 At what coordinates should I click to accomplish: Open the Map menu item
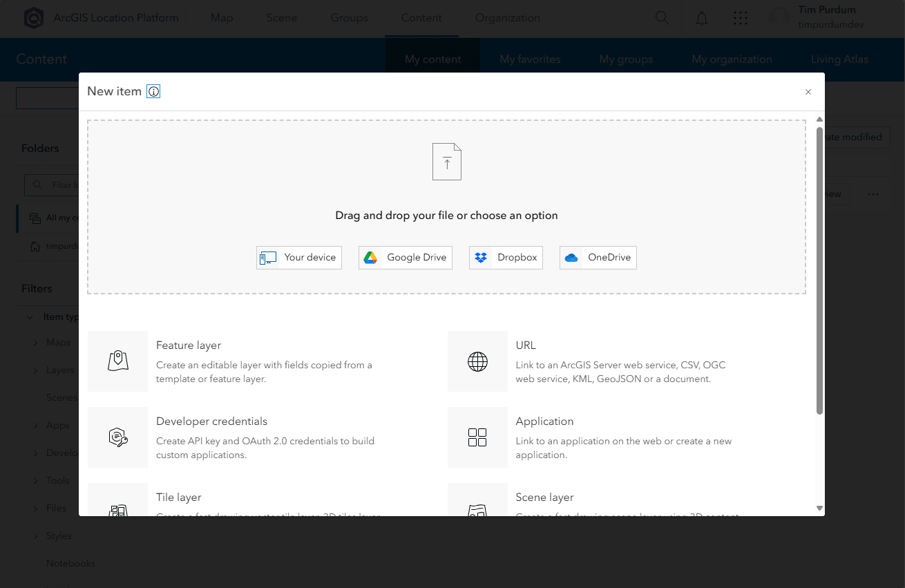coord(222,18)
